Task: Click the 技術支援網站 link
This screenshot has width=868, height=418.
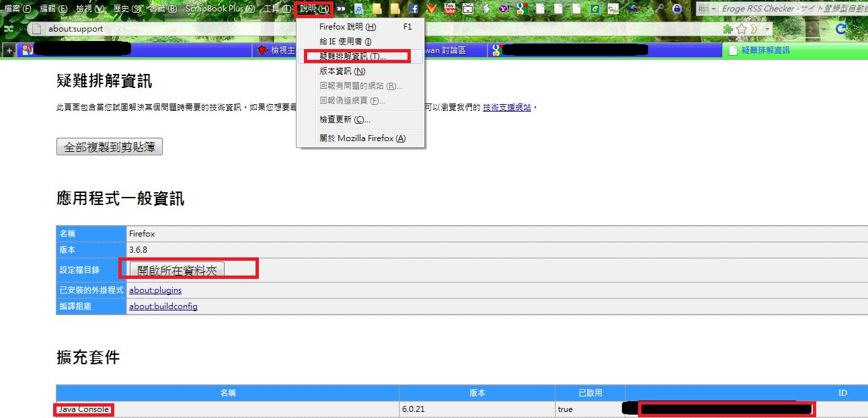Action: pos(506,108)
